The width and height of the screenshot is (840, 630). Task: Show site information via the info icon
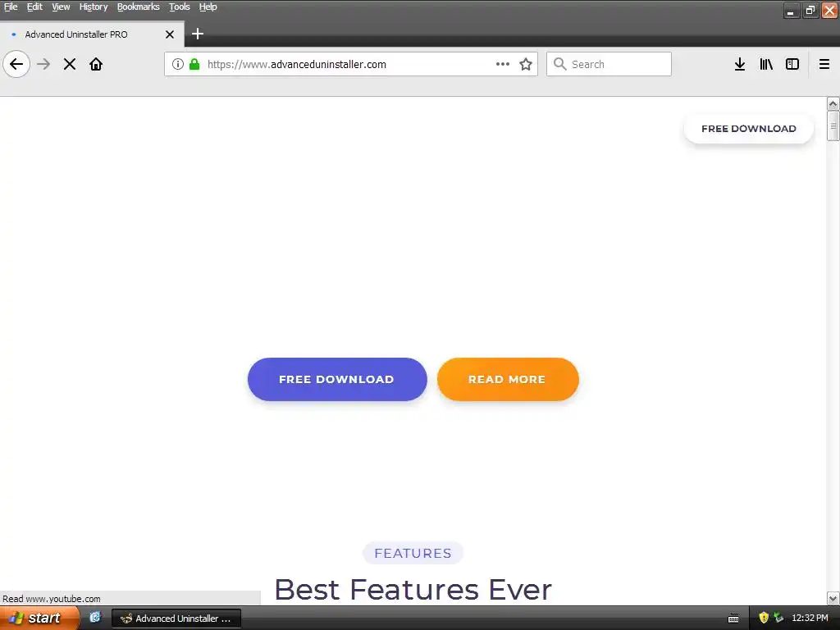(x=178, y=64)
